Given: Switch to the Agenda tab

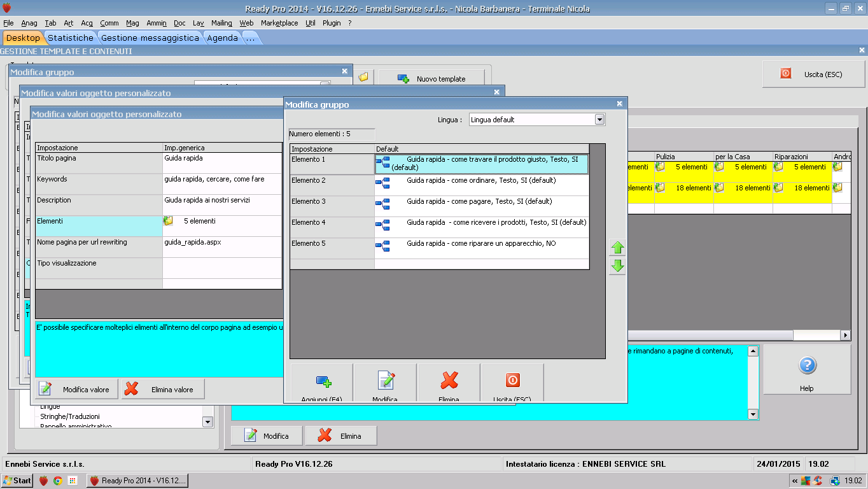Looking at the screenshot, I should tap(222, 38).
